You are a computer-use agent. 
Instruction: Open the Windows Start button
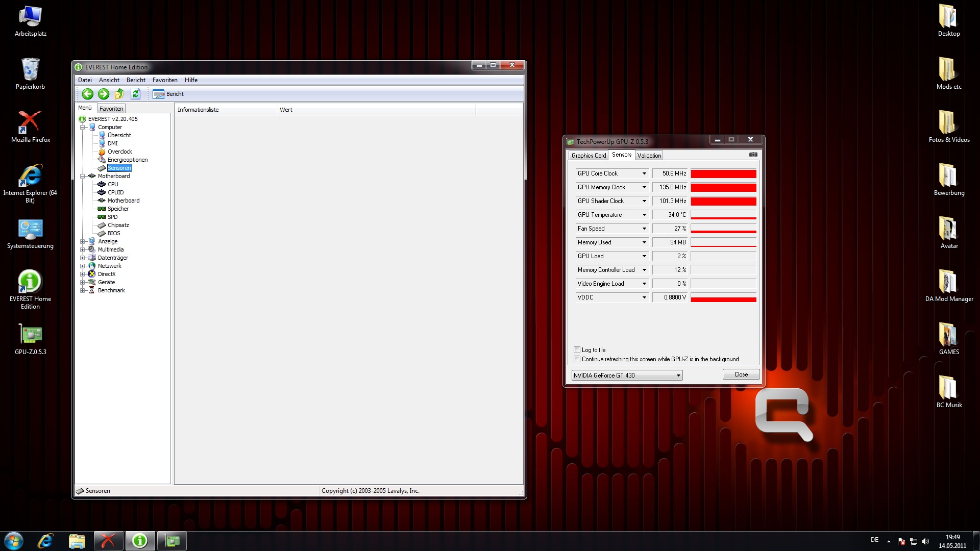pyautogui.click(x=14, y=541)
